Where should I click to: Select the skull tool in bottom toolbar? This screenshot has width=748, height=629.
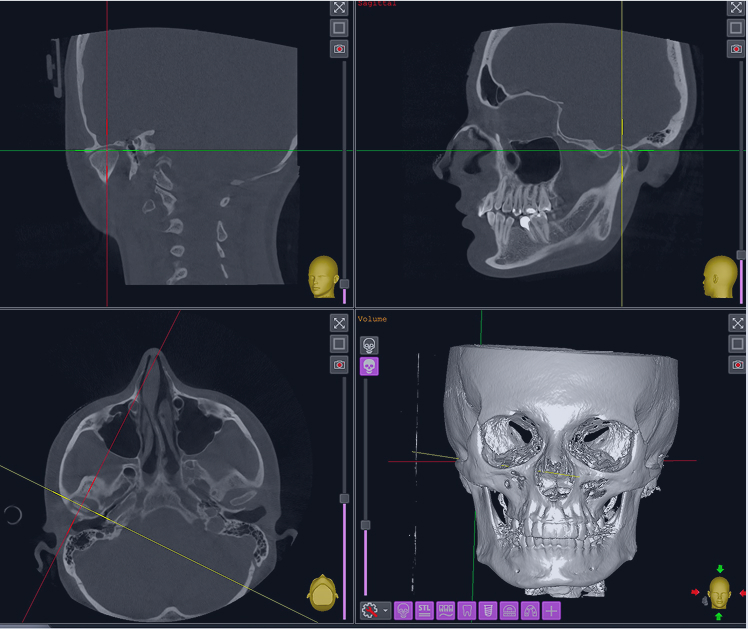404,610
